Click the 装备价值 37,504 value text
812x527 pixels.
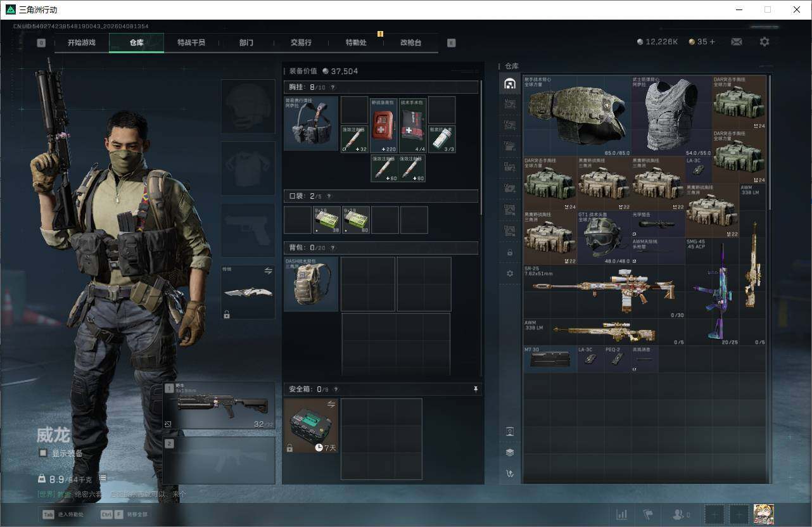[324, 71]
